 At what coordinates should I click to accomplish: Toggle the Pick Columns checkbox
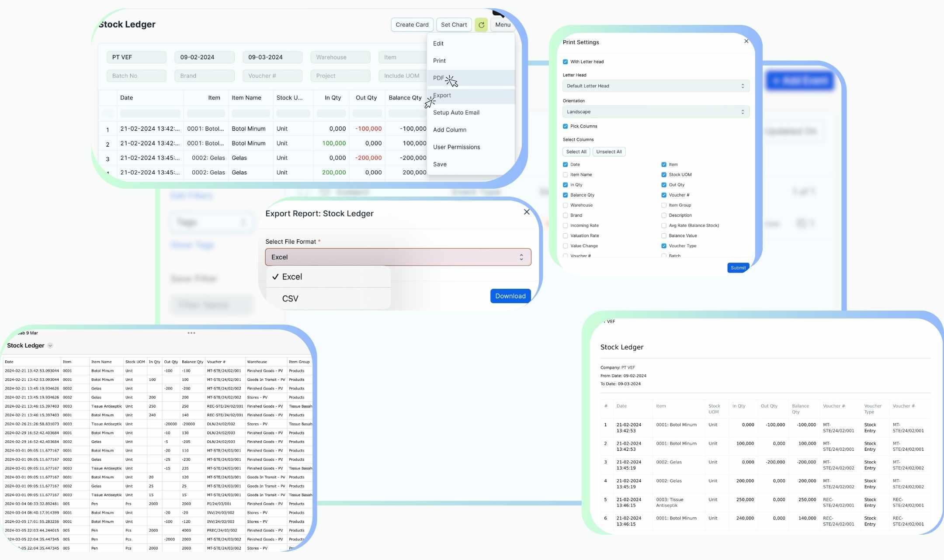pyautogui.click(x=565, y=126)
